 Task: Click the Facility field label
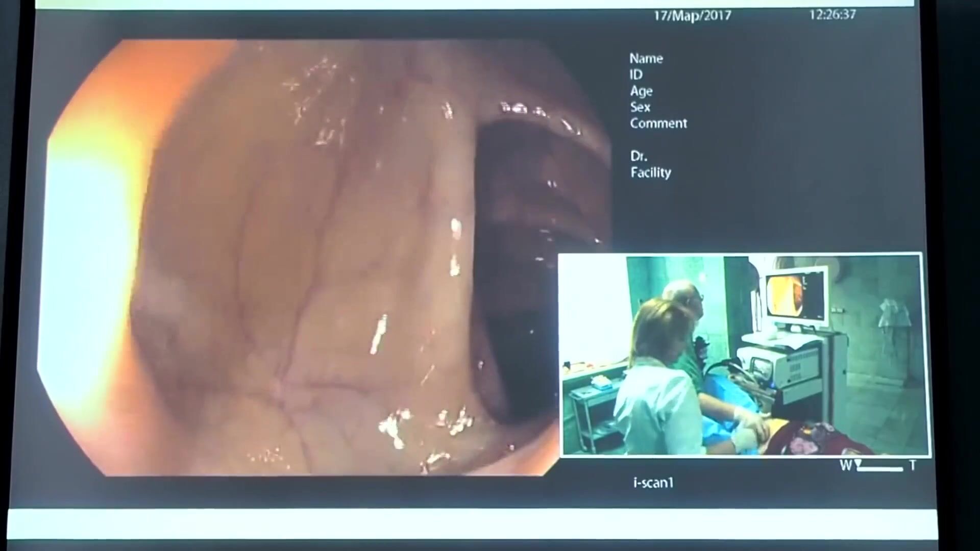tap(651, 172)
